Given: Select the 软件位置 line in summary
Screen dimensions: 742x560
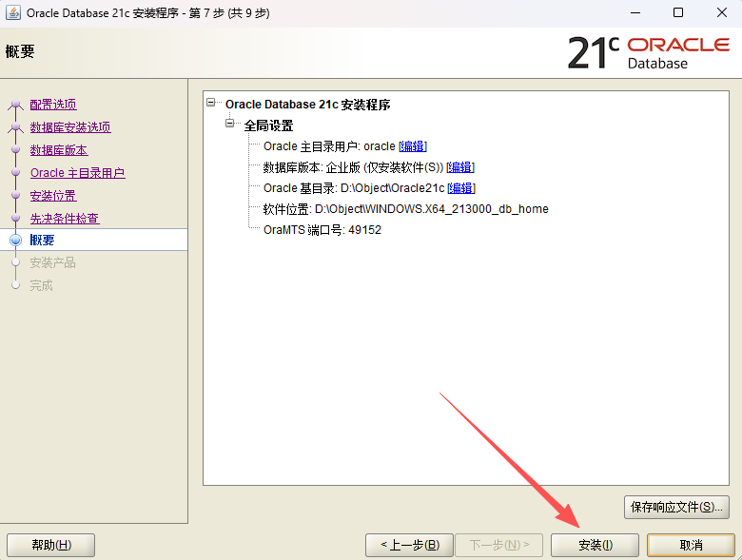Looking at the screenshot, I should point(405,209).
